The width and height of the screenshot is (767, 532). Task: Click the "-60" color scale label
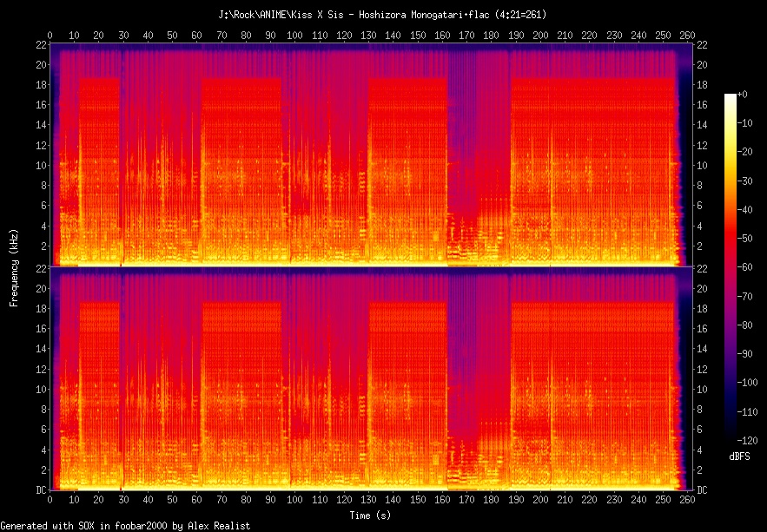[744, 267]
